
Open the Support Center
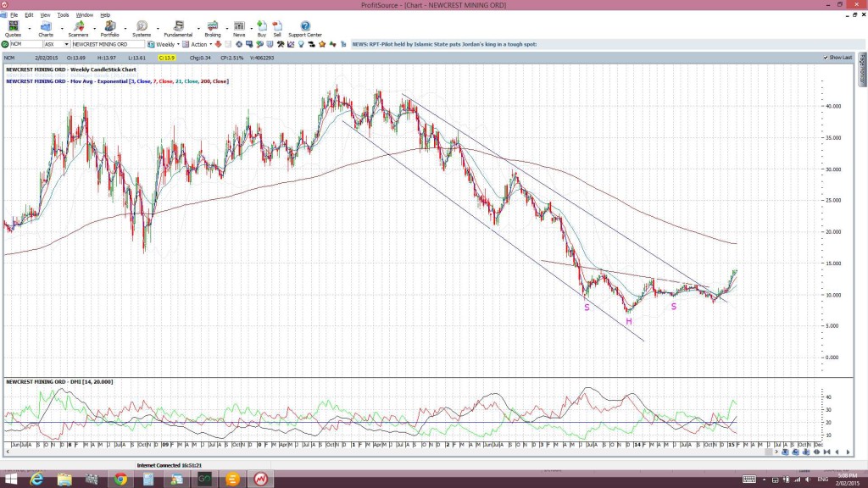pos(305,29)
